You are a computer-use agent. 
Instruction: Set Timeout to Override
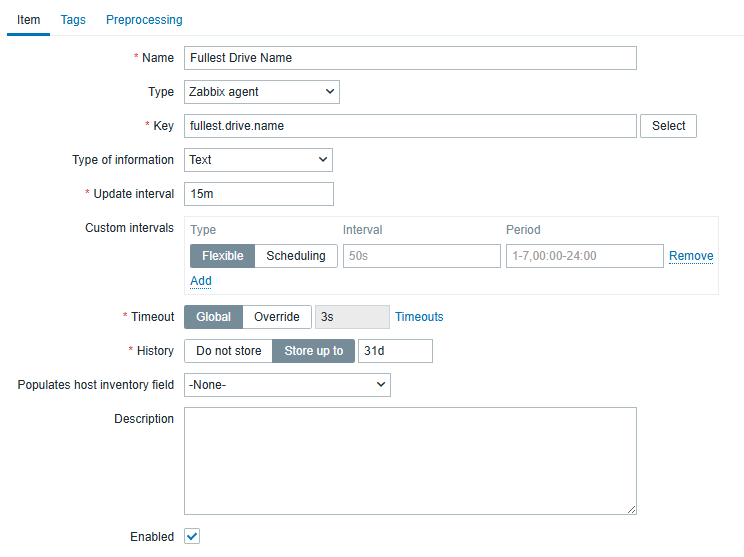277,317
